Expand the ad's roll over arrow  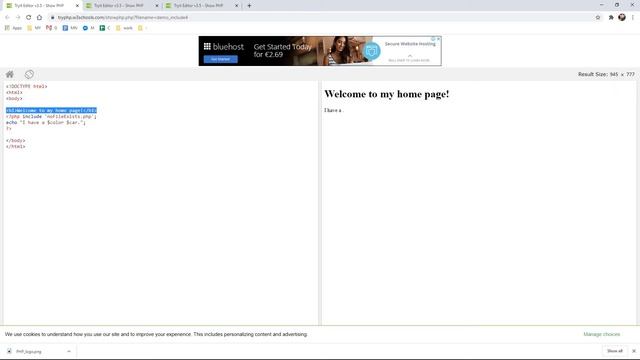tap(409, 56)
